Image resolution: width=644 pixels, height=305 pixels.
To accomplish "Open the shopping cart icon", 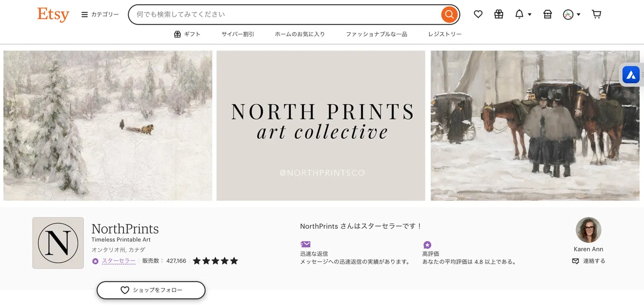I will (x=596, y=14).
